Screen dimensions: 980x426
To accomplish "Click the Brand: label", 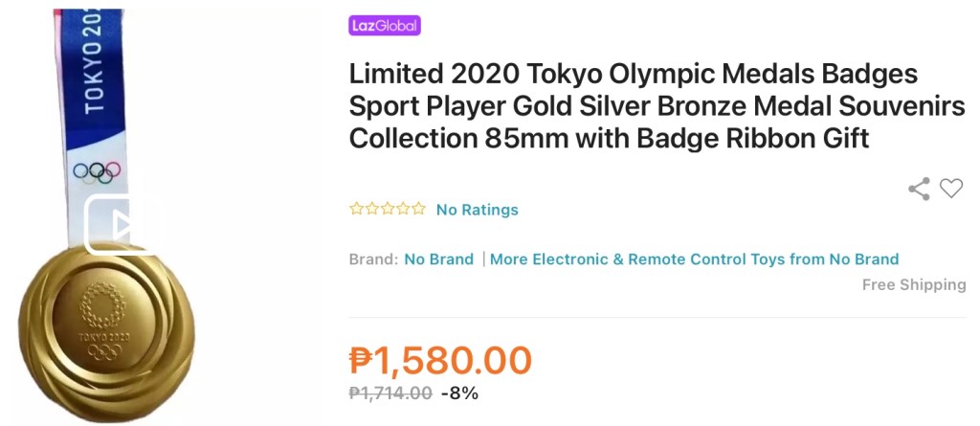I will point(372,259).
